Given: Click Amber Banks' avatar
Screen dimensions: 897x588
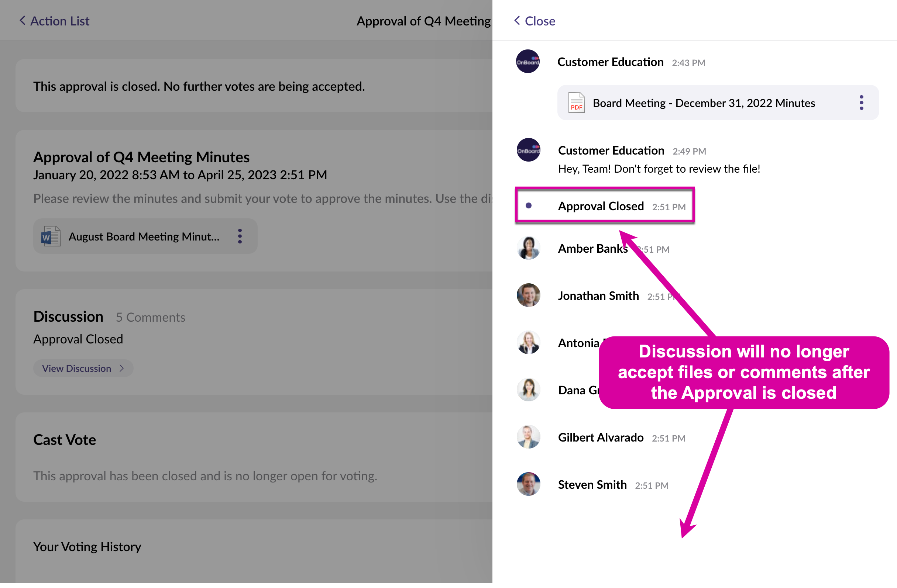Looking at the screenshot, I should (x=528, y=248).
